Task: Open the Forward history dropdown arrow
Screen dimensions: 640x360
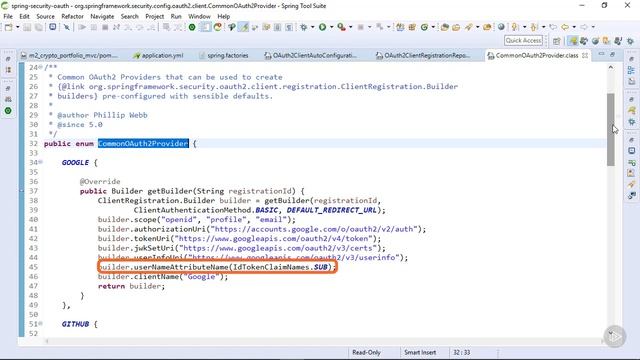Action: pos(593,27)
